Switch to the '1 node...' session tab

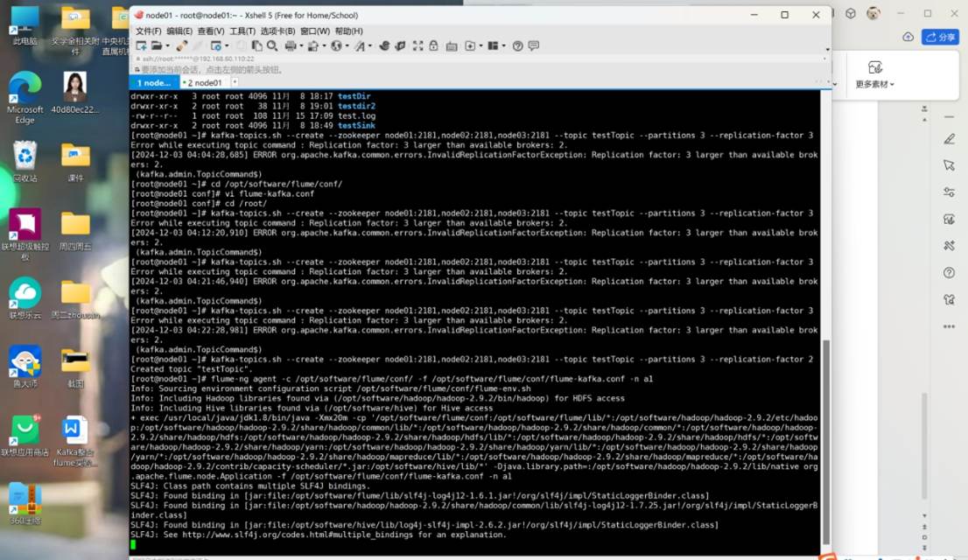tap(154, 83)
